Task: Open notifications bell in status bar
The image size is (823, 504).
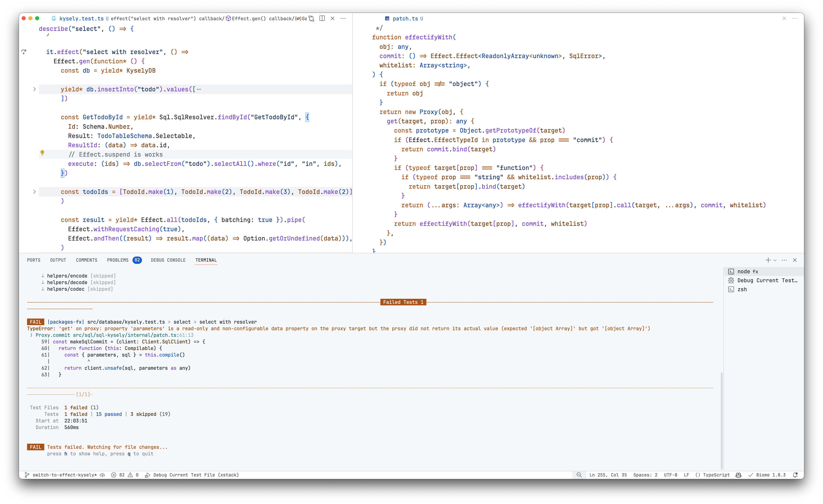Action: click(795, 475)
